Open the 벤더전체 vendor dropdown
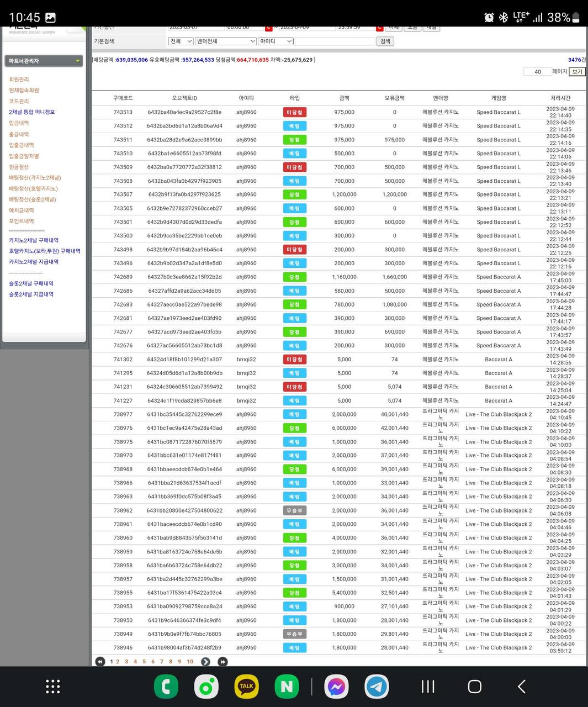The width and height of the screenshot is (588, 707). tap(226, 41)
